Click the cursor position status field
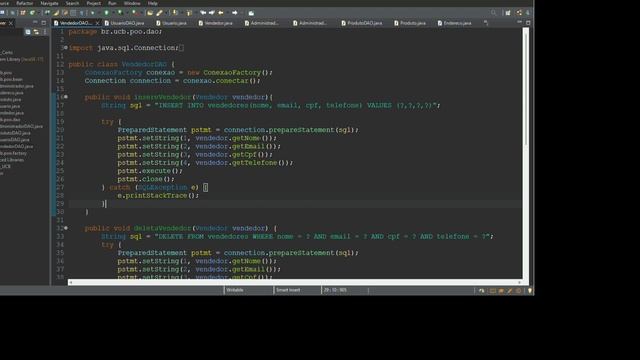Image resolution: width=640 pixels, height=360 pixels. pyautogui.click(x=345, y=290)
